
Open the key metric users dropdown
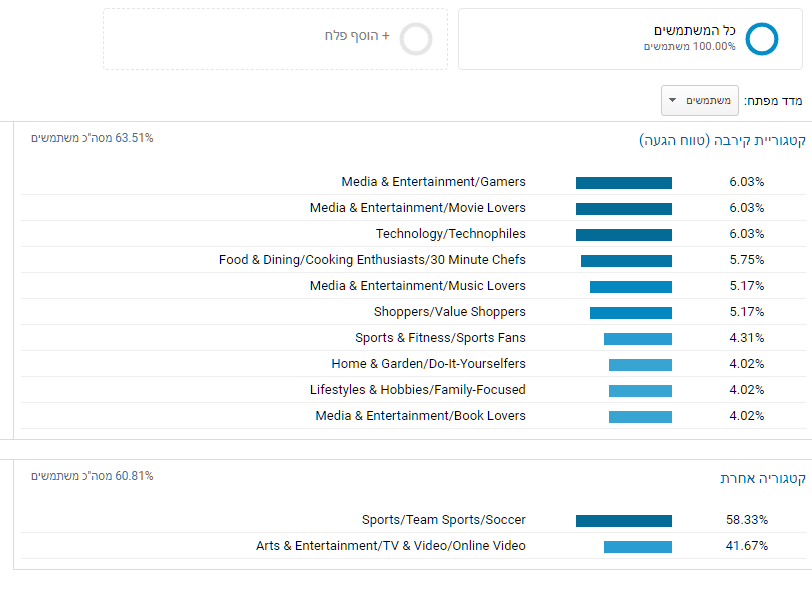coord(700,100)
